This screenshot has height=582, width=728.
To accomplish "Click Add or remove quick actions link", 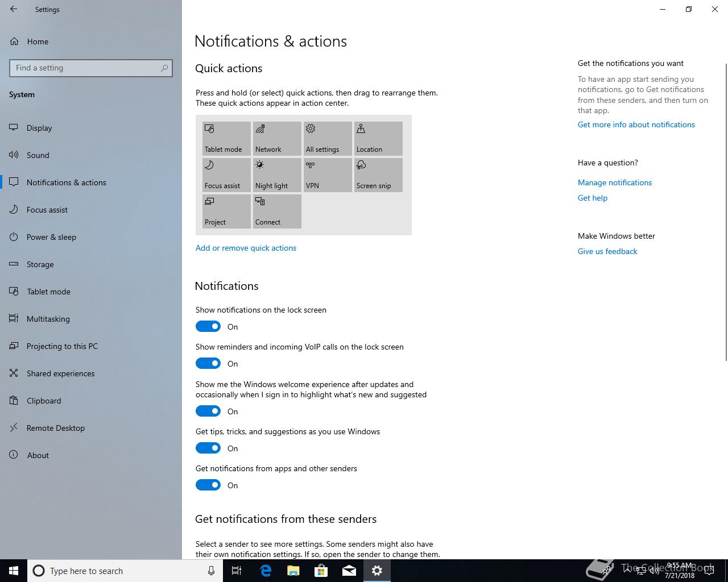I will pos(246,248).
